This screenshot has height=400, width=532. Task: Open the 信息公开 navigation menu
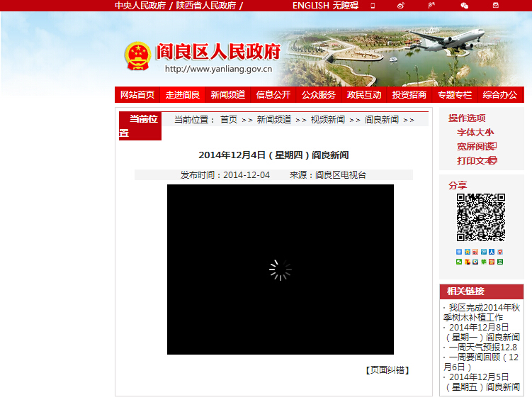(273, 95)
